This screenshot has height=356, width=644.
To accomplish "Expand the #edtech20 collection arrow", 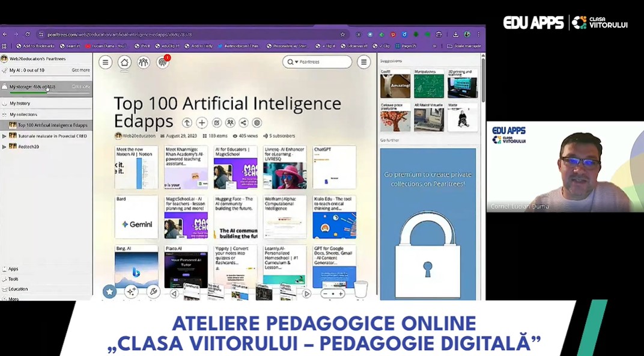I will [x=4, y=146].
